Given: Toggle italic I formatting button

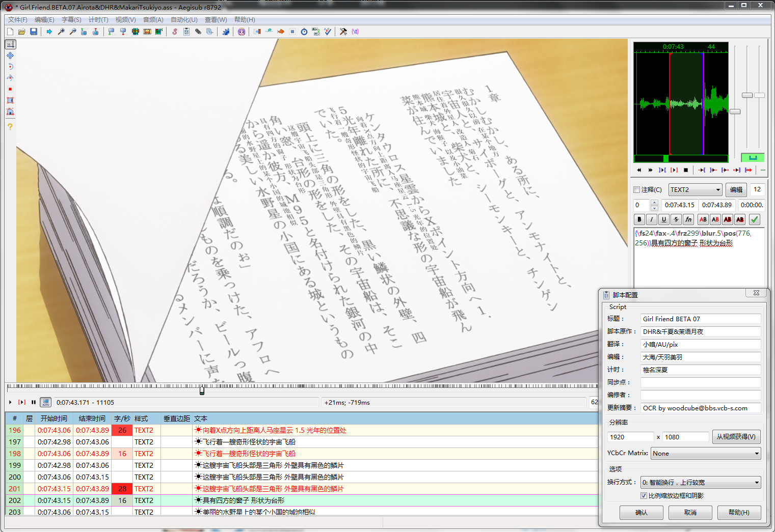Looking at the screenshot, I should 652,219.
